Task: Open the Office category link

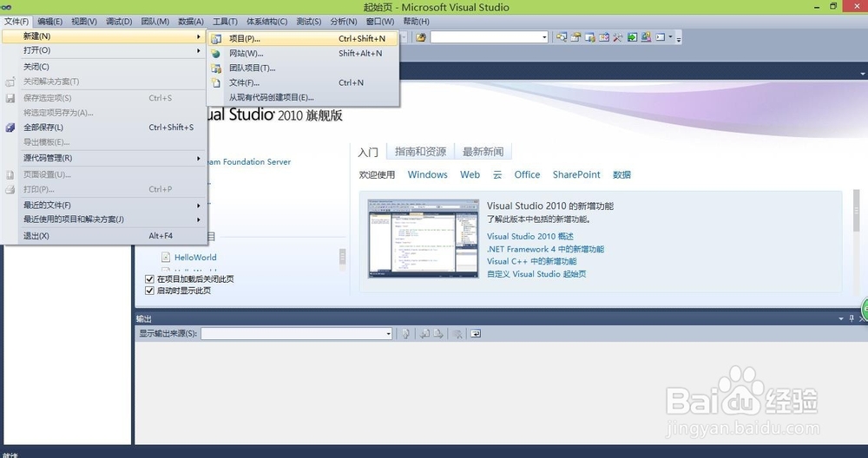Action: (527, 175)
